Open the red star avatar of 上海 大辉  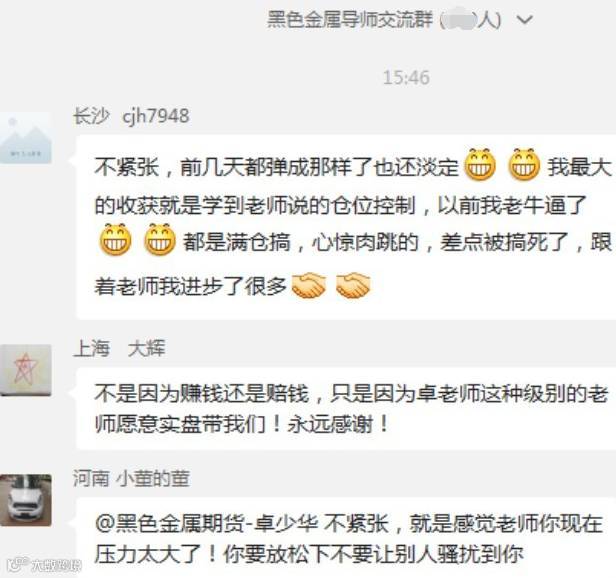[x=26, y=370]
